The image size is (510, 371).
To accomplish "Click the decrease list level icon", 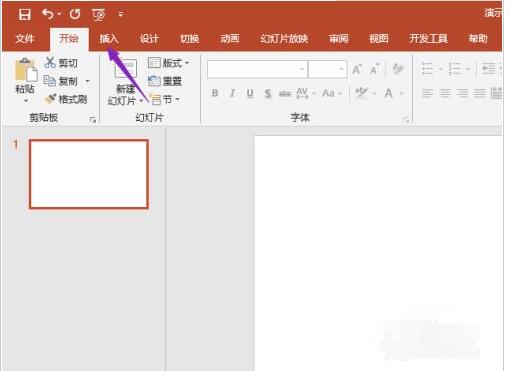I will pyautogui.click(x=489, y=69).
